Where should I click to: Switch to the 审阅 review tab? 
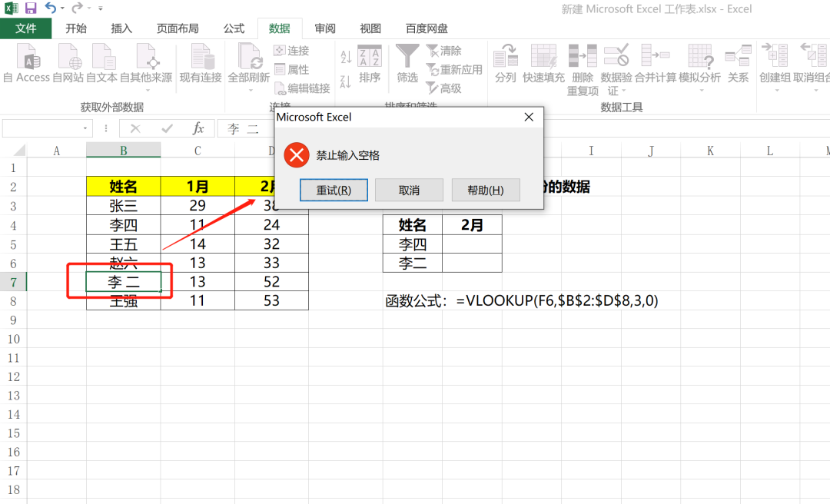[x=325, y=28]
